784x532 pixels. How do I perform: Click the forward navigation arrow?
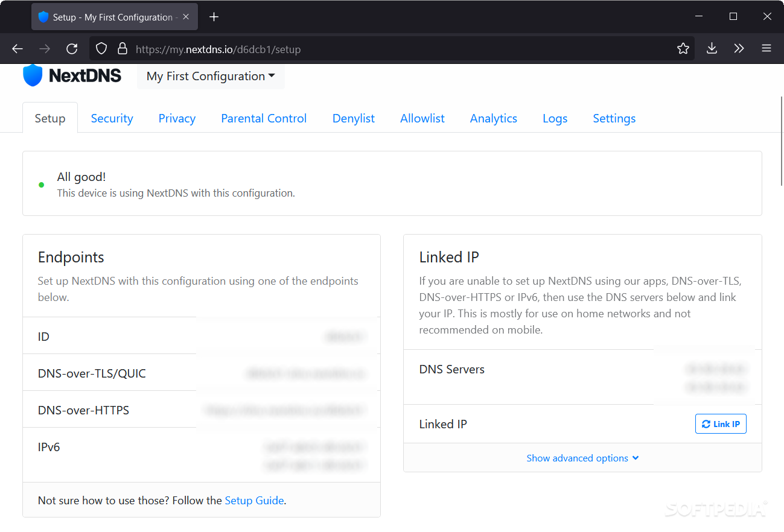45,49
